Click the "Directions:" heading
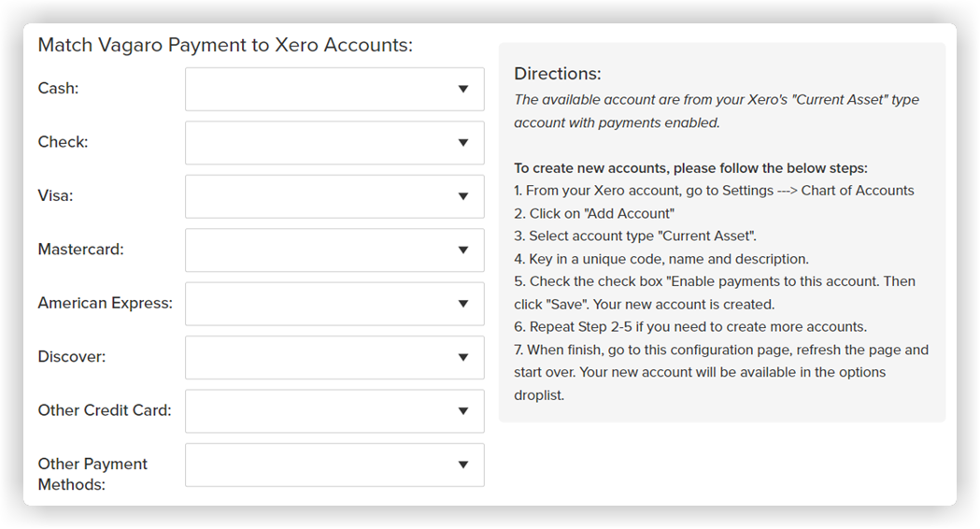 [x=558, y=74]
